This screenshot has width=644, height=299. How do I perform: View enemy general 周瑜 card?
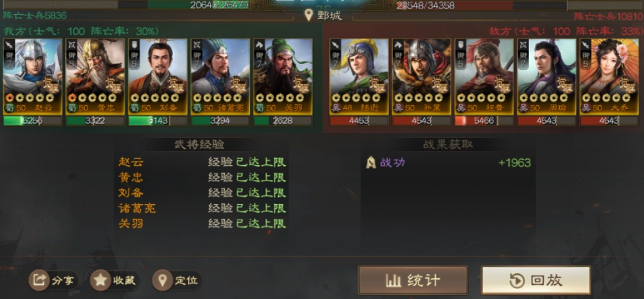pos(546,76)
